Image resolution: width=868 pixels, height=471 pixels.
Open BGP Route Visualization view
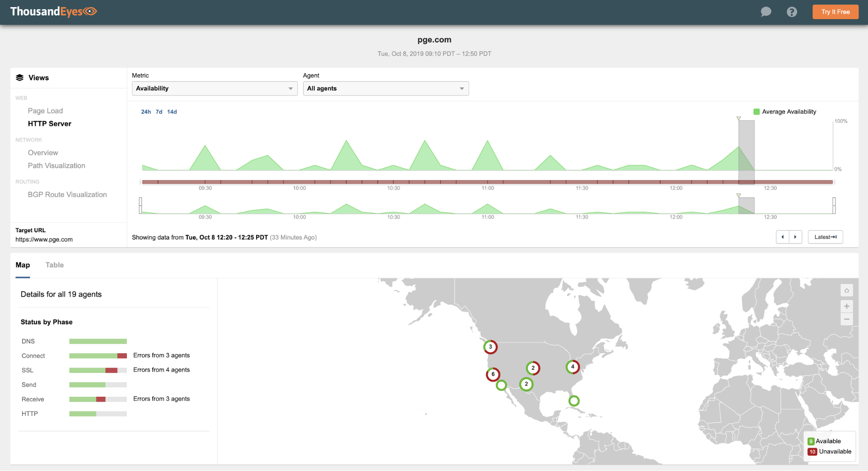pos(67,195)
